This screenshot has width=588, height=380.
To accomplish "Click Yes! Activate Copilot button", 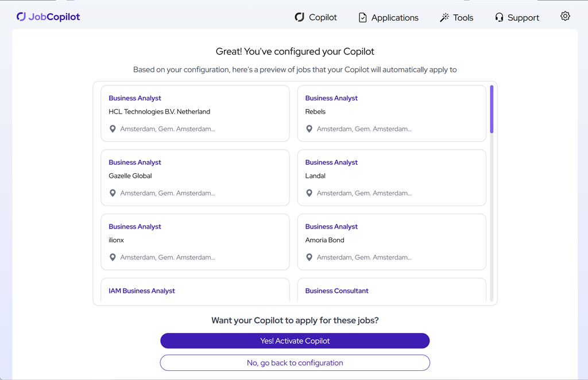I will [x=295, y=340].
